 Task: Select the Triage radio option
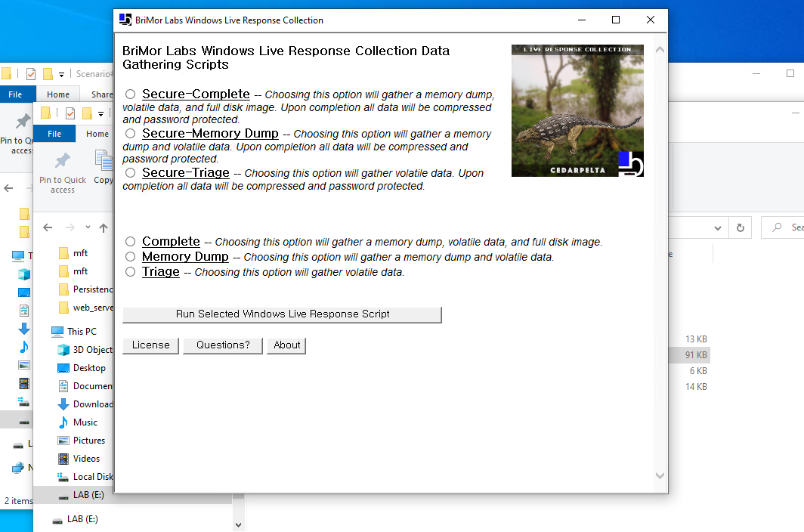pyautogui.click(x=130, y=271)
